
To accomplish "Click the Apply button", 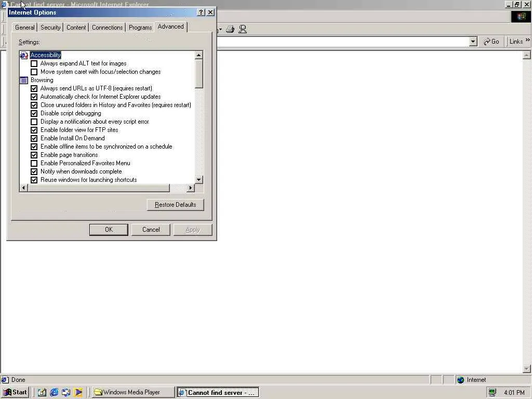I will coord(193,230).
